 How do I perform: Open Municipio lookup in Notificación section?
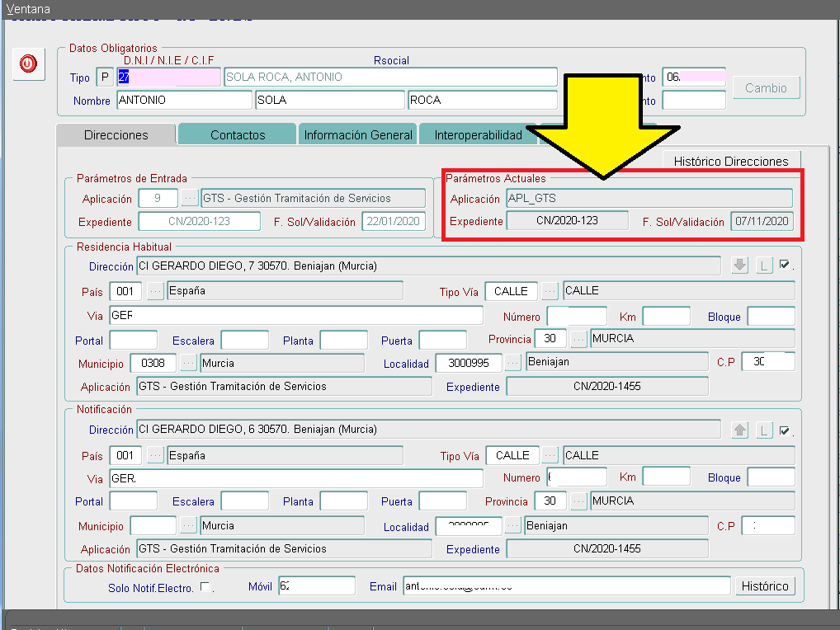tap(189, 526)
